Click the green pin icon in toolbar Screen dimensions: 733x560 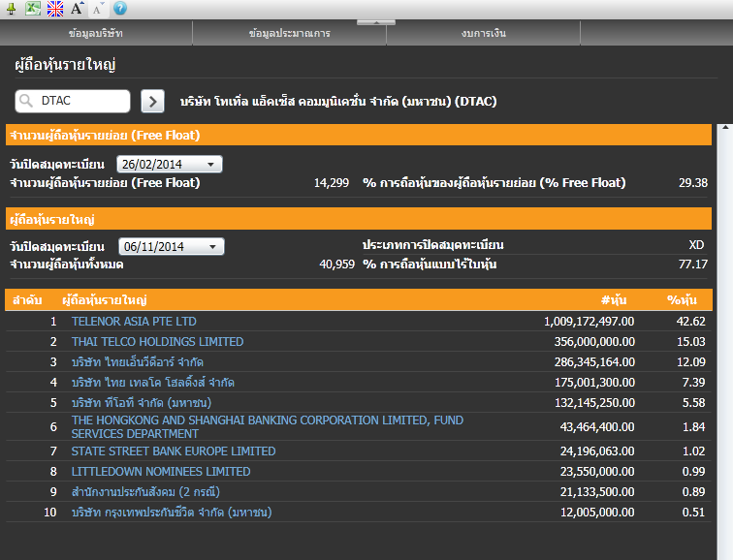tap(12, 9)
